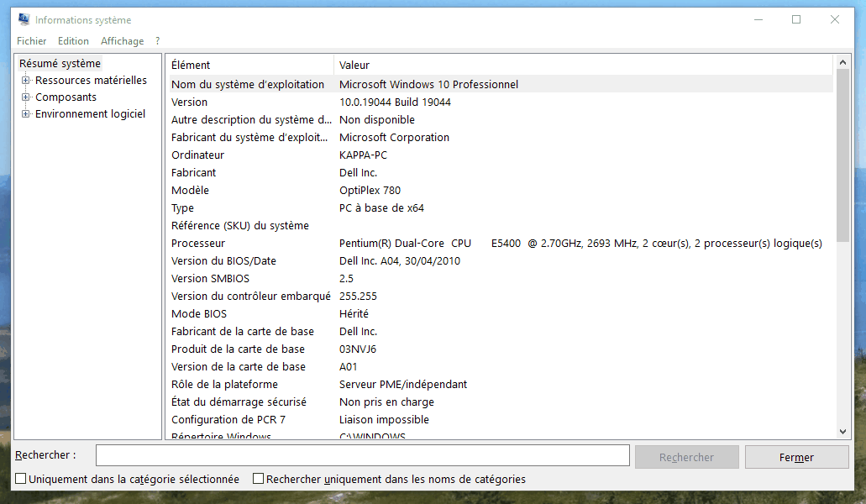Select the Serveur PME/indépendant value

(x=403, y=385)
